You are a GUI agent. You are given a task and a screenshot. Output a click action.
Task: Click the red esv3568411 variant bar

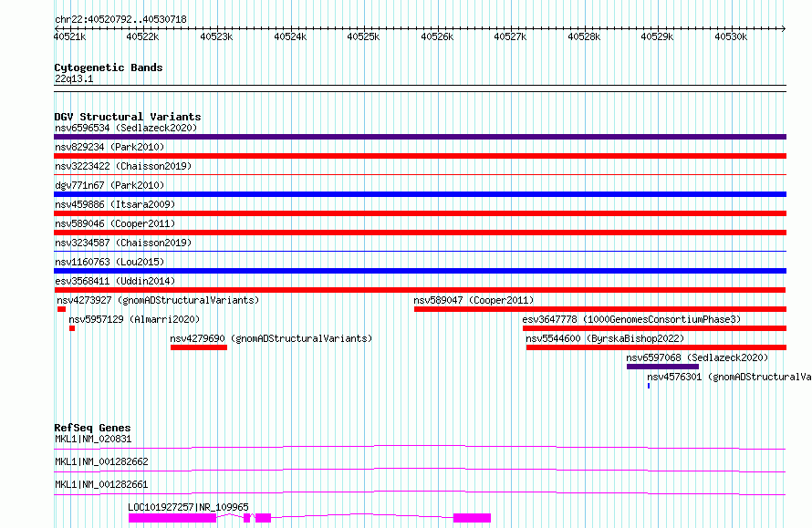(x=420, y=290)
